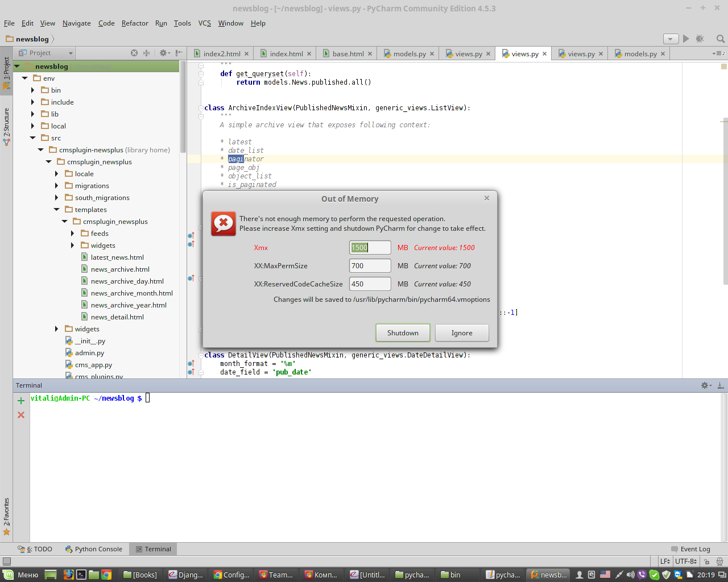Open the Project view dropdown
This screenshot has height=582, width=728.
(x=45, y=53)
